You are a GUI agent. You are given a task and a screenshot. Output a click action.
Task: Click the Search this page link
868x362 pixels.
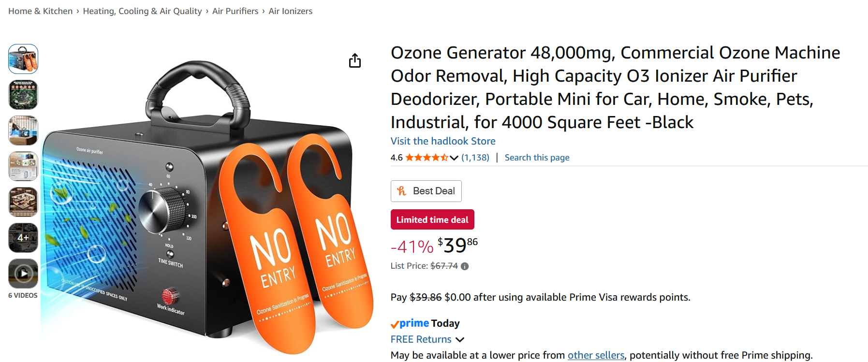pyautogui.click(x=537, y=157)
